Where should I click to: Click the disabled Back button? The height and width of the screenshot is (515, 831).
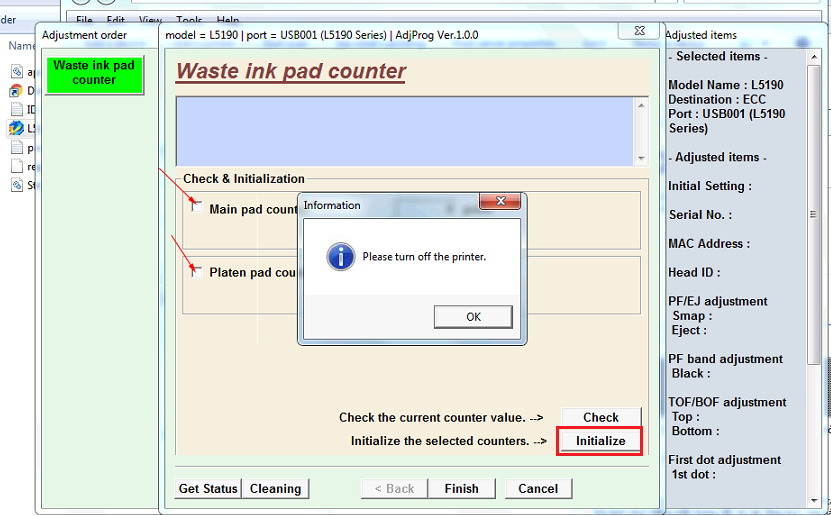coord(394,489)
